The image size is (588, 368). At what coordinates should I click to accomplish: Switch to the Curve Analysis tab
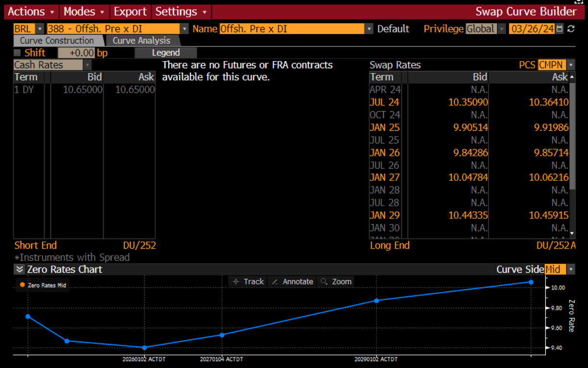tap(141, 41)
